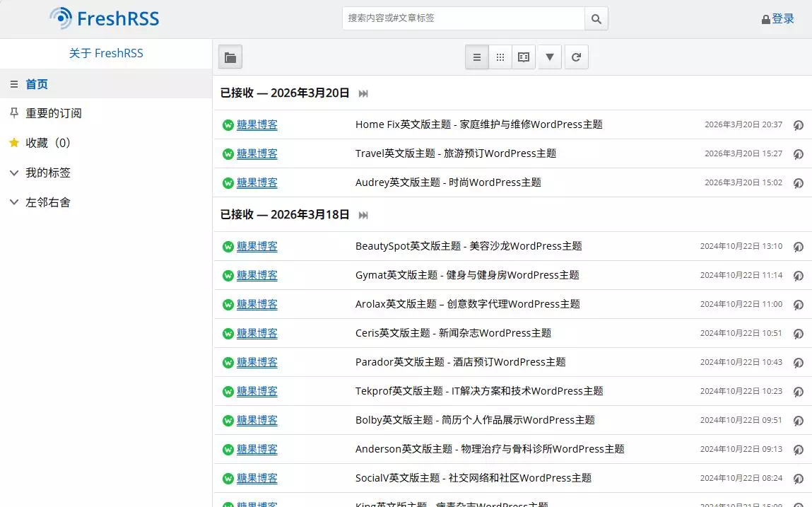
Task: Open the 首页 menu item
Action: 35,83
